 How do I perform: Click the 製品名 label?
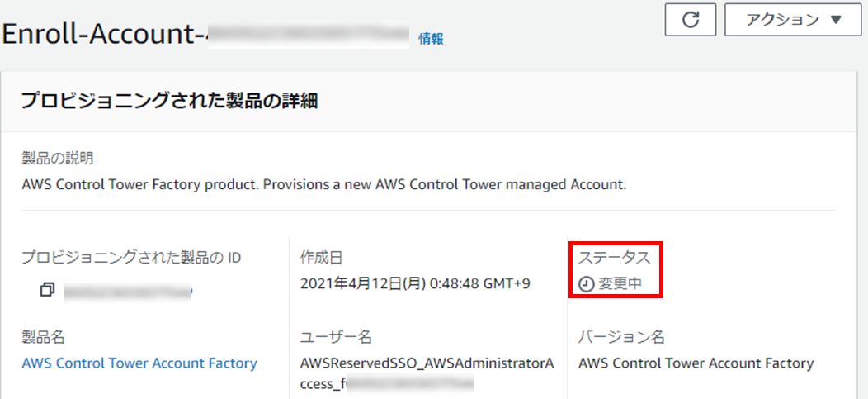point(43,337)
